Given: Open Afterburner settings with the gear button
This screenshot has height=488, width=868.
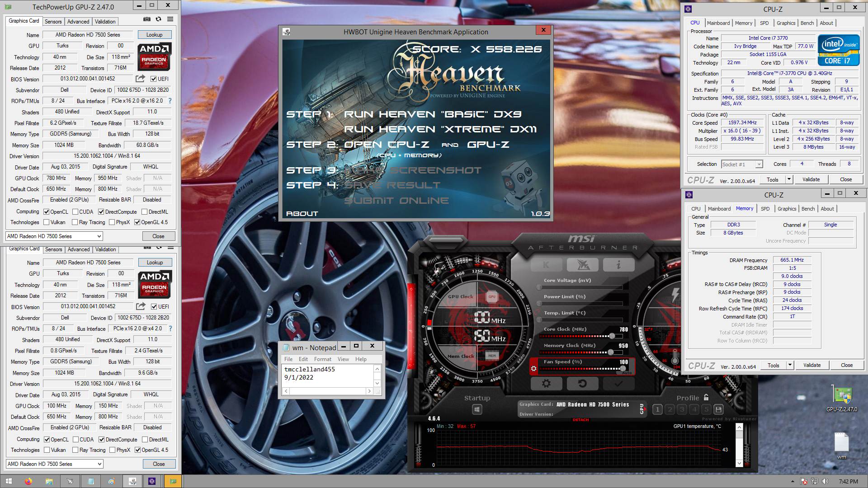Looking at the screenshot, I should click(546, 383).
